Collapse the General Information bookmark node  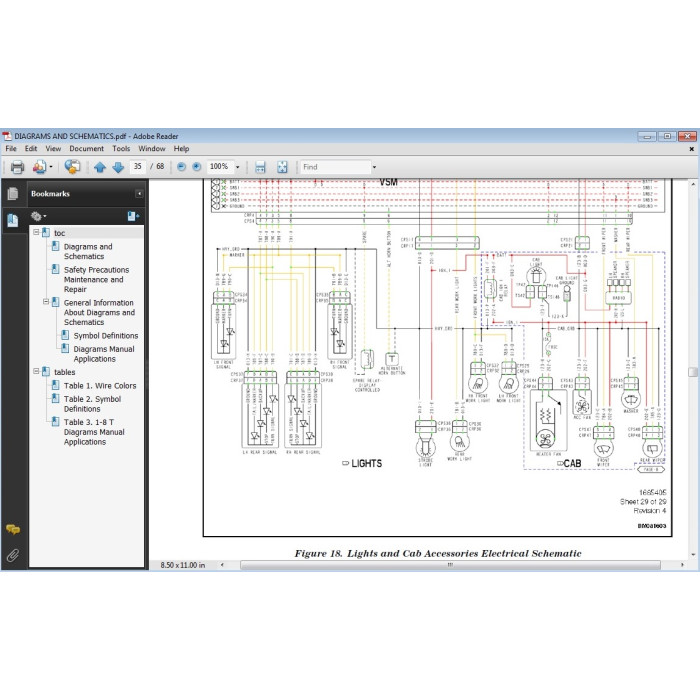pyautogui.click(x=46, y=302)
